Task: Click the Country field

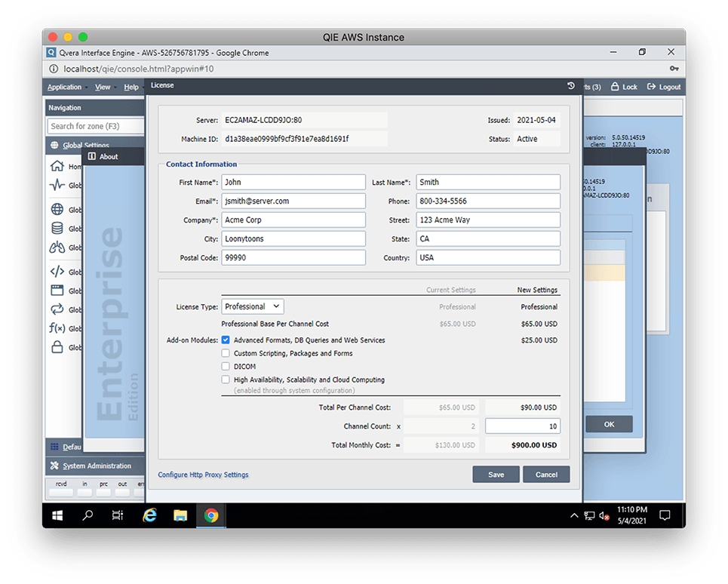Action: coord(488,257)
